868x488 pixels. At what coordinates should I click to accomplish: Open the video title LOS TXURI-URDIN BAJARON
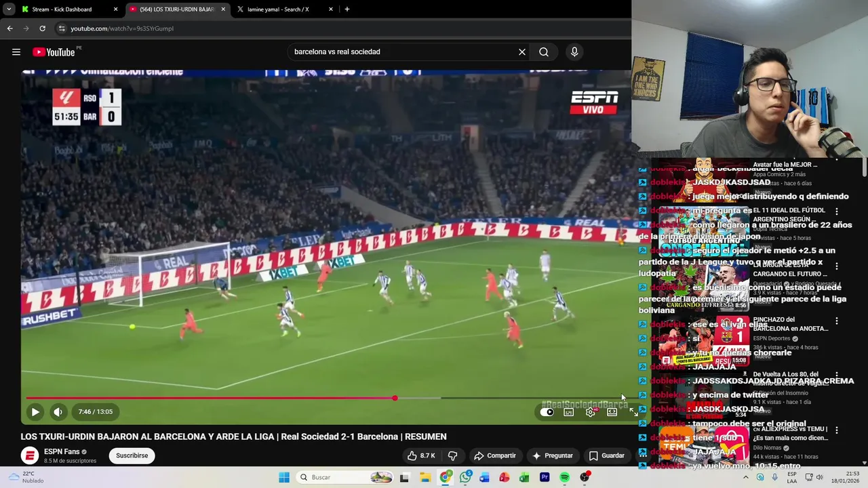[x=233, y=436]
